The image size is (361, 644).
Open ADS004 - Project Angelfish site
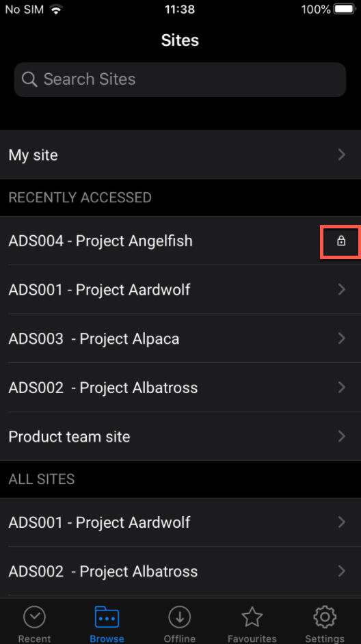click(x=180, y=241)
